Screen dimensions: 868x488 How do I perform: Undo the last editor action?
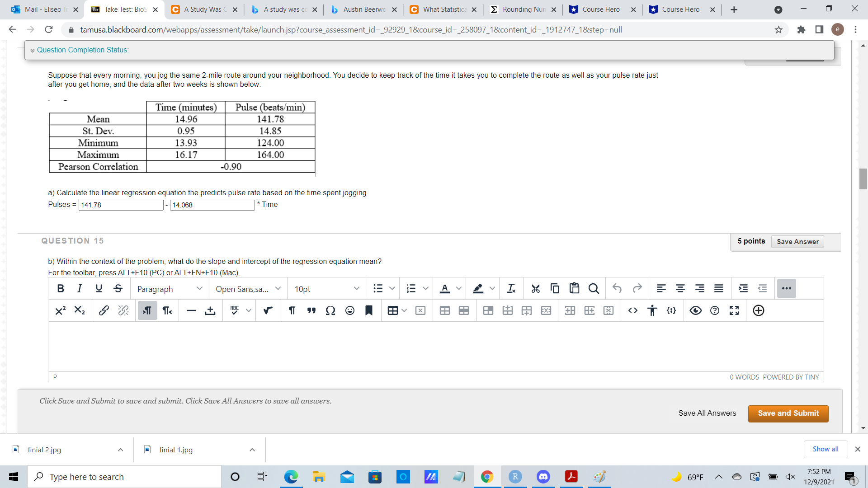click(x=618, y=288)
